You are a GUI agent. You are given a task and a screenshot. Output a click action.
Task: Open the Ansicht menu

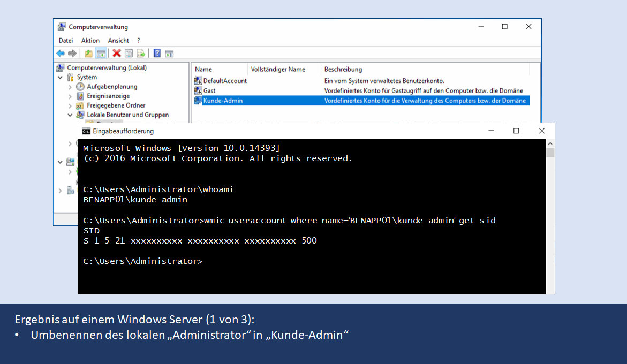coord(118,40)
